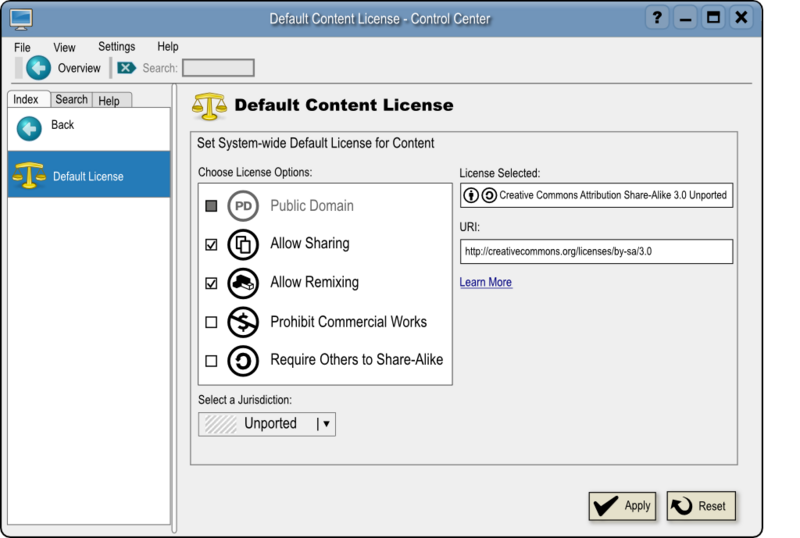This screenshot has width=800, height=538.
Task: Click the attribution person icon in License Selected
Action: pos(471,195)
